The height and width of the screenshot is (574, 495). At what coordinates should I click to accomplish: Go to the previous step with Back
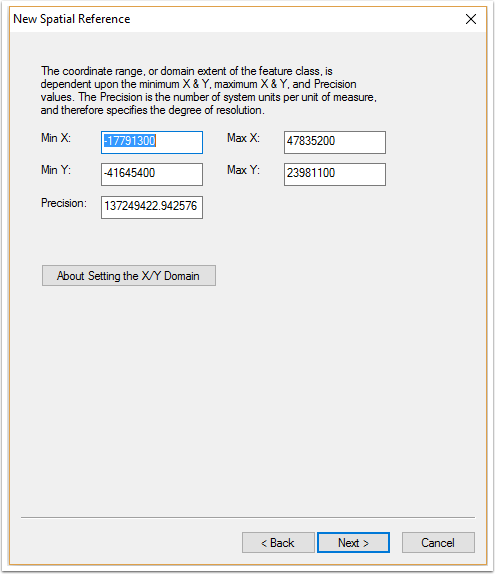278,543
